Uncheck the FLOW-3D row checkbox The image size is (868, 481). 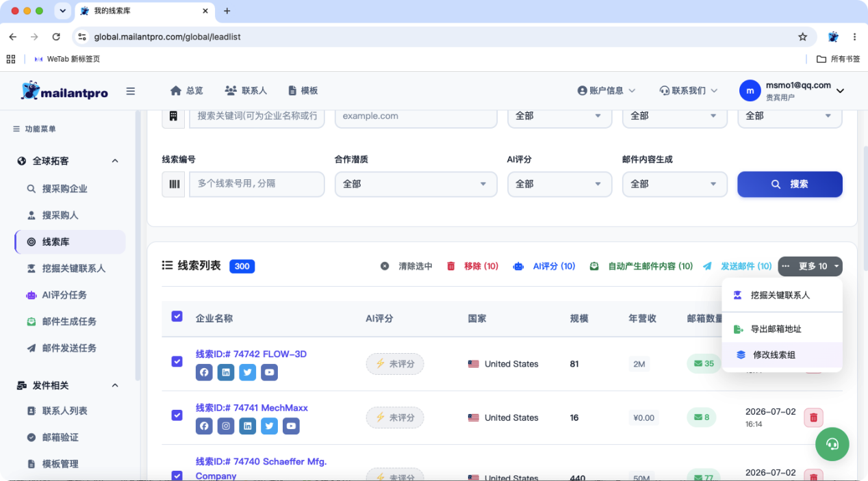point(177,361)
